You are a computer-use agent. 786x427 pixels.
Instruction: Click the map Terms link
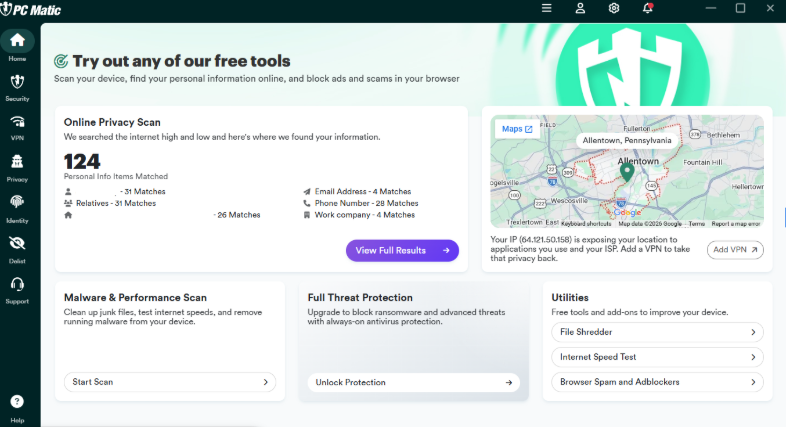697,224
